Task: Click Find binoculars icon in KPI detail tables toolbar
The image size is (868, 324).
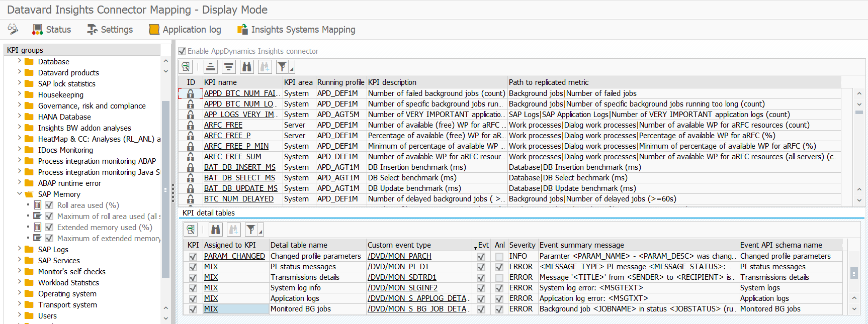Action: [216, 230]
